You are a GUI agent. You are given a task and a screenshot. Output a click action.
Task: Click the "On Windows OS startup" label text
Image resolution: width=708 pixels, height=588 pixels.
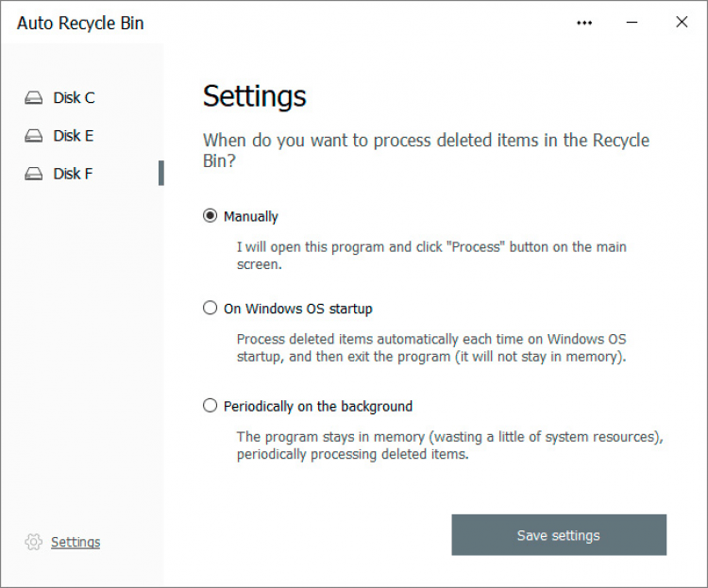[x=298, y=309]
